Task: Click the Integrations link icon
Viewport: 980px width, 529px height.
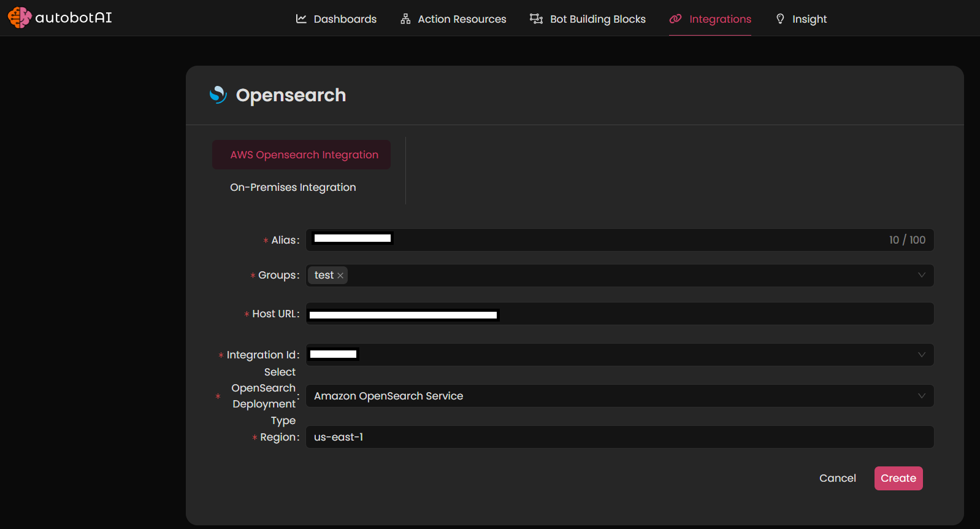Action: 675,19
